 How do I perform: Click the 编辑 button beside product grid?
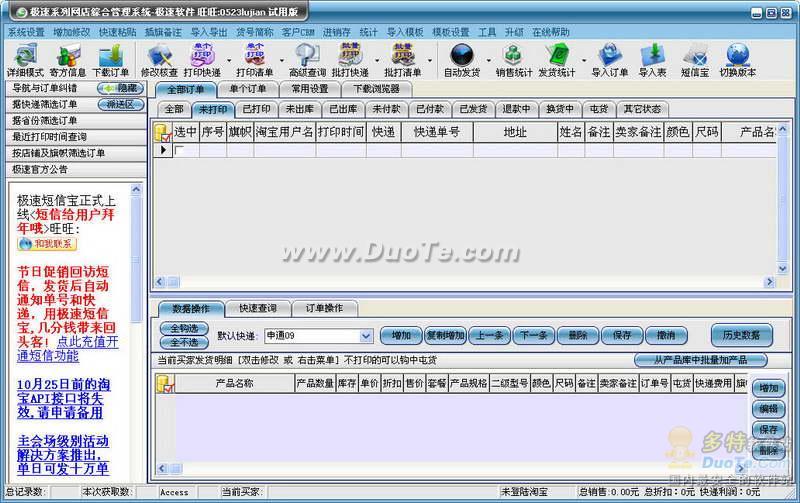(768, 409)
